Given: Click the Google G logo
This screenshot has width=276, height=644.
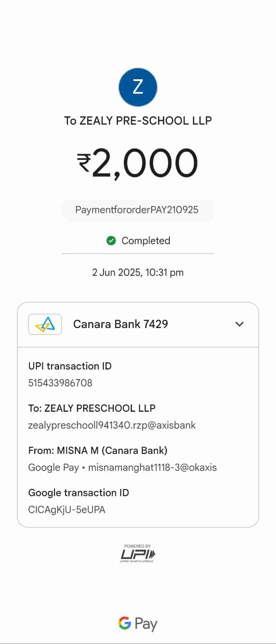Looking at the screenshot, I should (125, 623).
